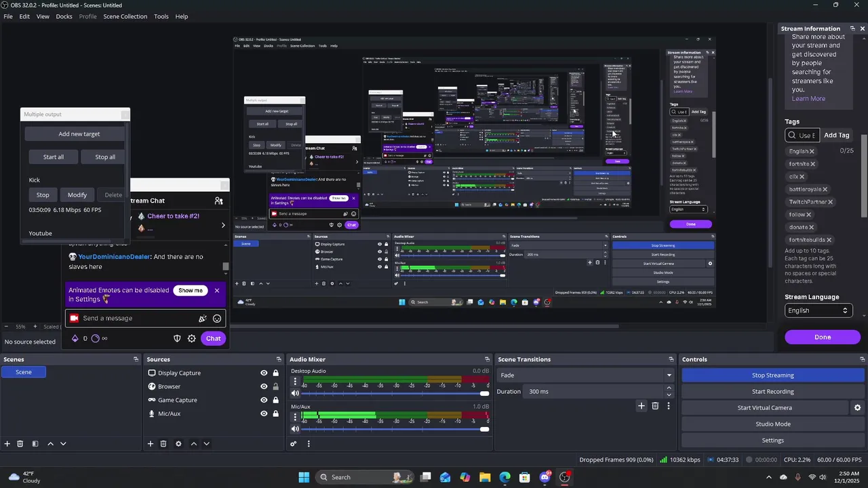
Task: Toggle Browser source visibility eye
Action: 264,386
